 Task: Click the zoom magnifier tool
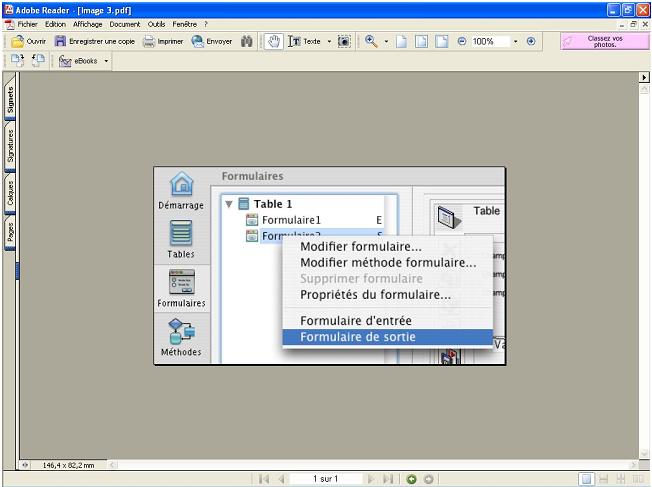(371, 42)
